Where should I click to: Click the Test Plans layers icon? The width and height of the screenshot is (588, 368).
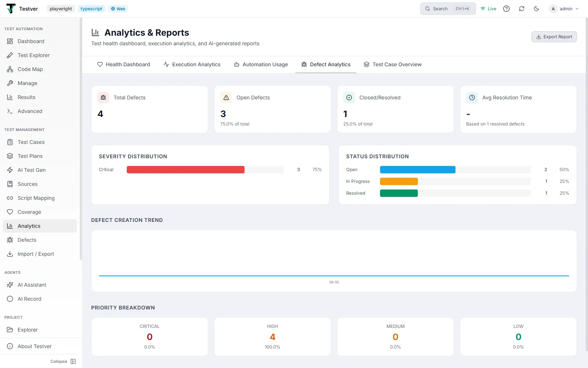(10, 156)
